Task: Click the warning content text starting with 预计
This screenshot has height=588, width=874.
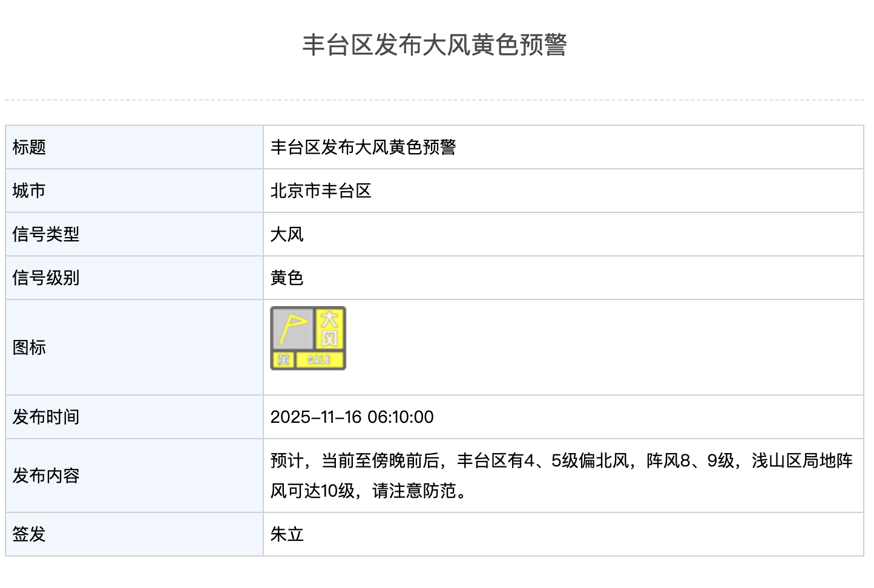Action: pos(561,461)
